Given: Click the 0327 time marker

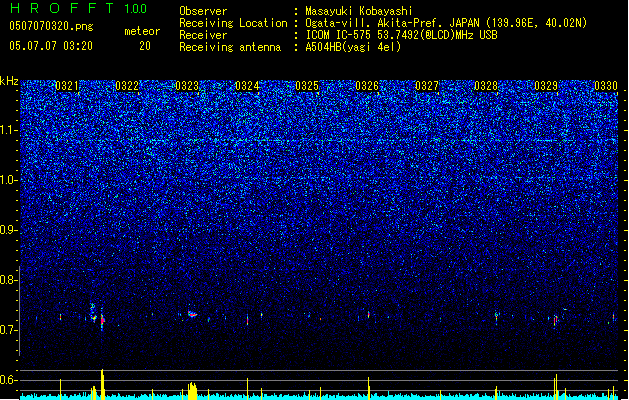Looking at the screenshot, I should [427, 86].
